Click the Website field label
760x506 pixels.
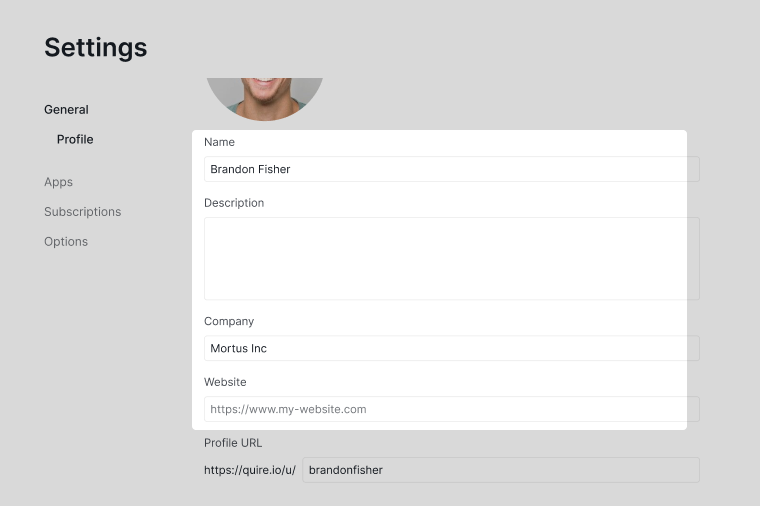[x=225, y=382]
